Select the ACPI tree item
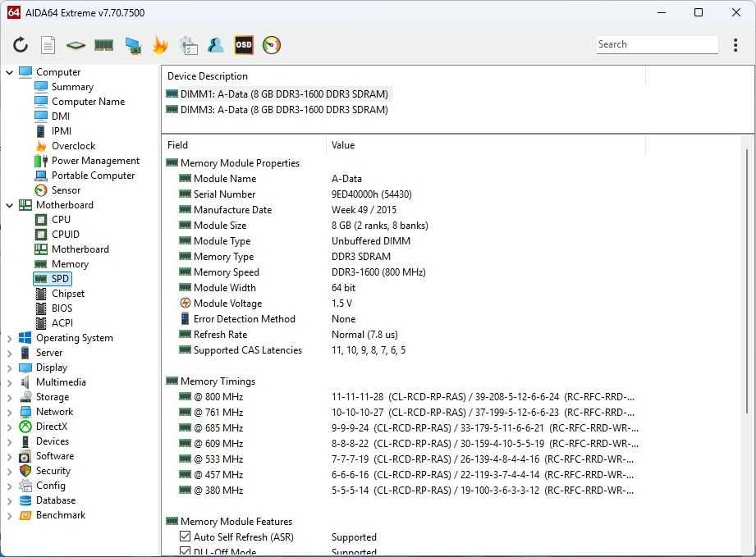This screenshot has width=756, height=557. click(x=62, y=323)
